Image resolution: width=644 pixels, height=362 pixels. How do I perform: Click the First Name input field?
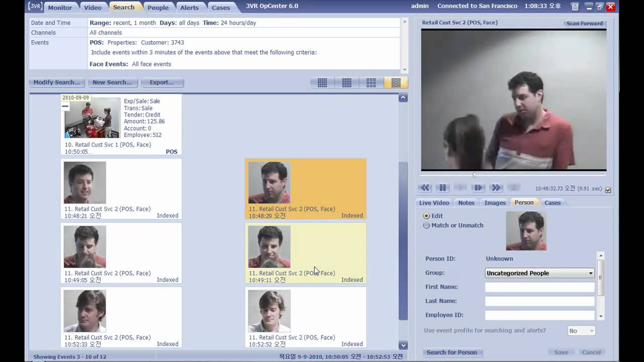click(x=540, y=287)
